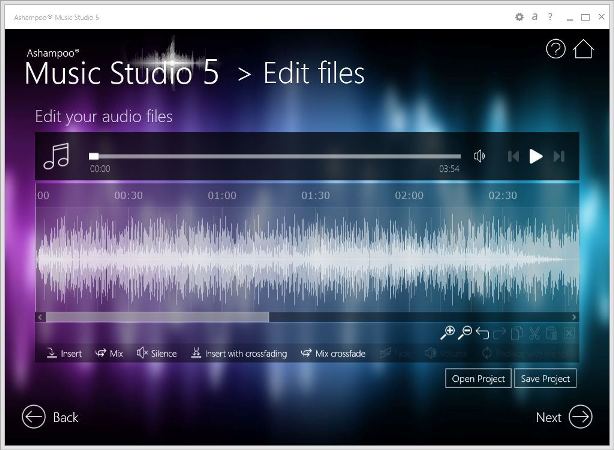Select the Mix tool
Screen dimensions: 614x450
pyautogui.click(x=109, y=353)
